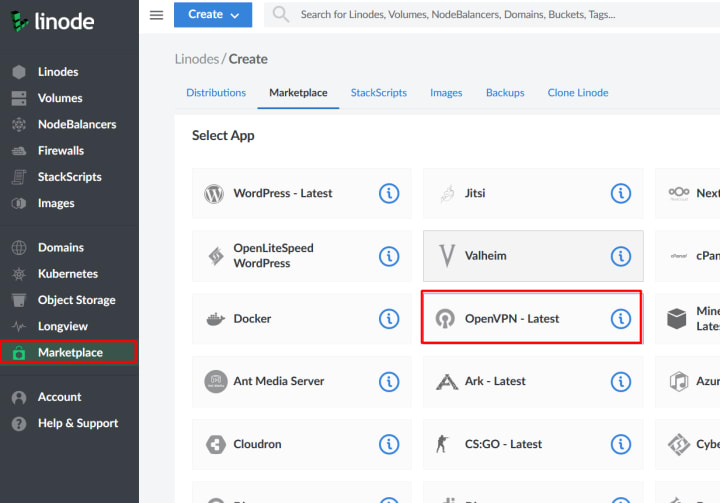Open the Create dropdown button
Image resolution: width=720 pixels, height=503 pixels.
pos(213,15)
